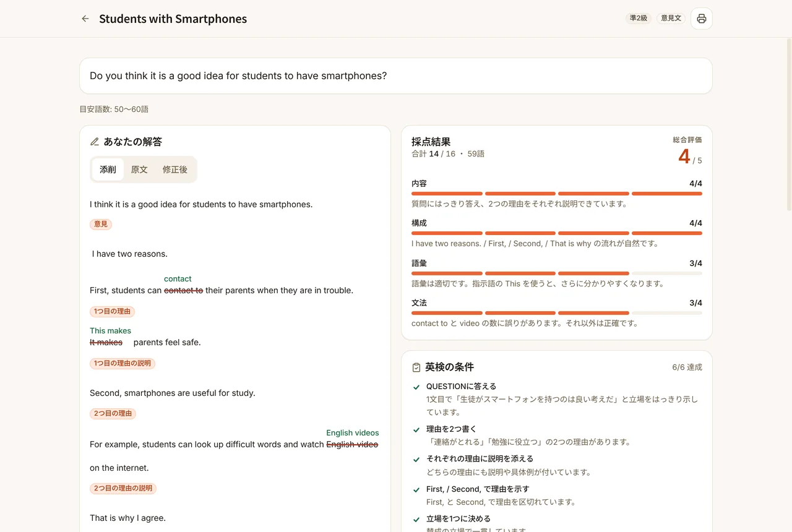Click the question prompt about smartphones
The image size is (792, 532).
click(x=396, y=76)
